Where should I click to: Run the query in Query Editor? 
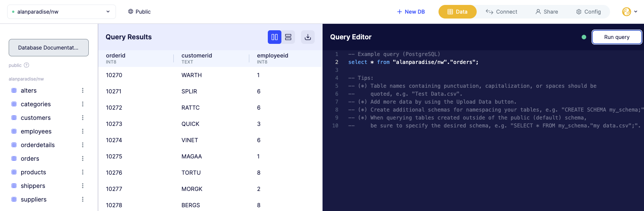[617, 37]
